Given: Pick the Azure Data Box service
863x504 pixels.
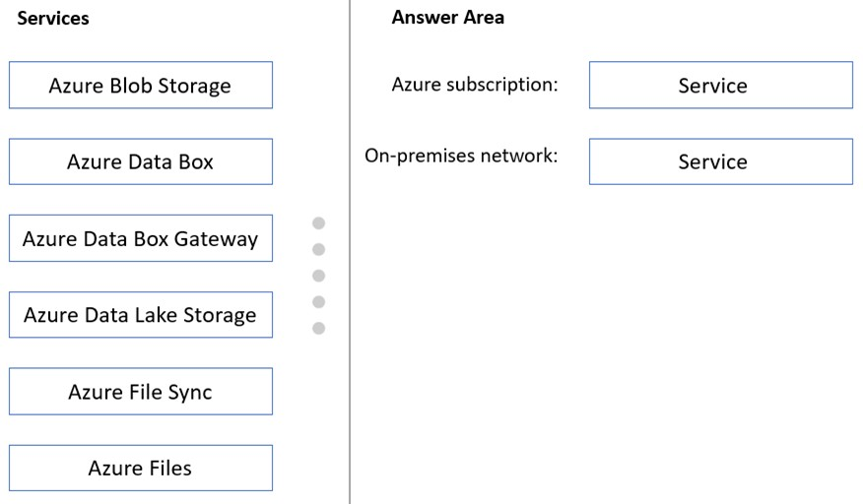Looking at the screenshot, I should 141,161.
